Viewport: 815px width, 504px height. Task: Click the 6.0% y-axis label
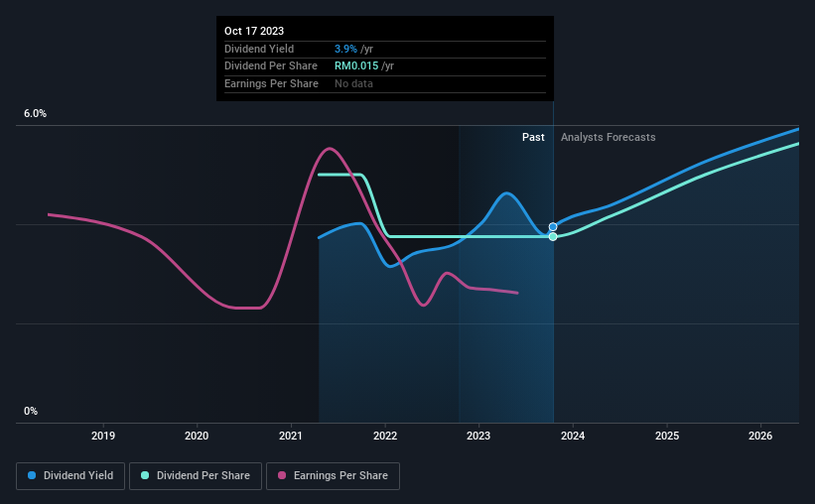pos(35,114)
